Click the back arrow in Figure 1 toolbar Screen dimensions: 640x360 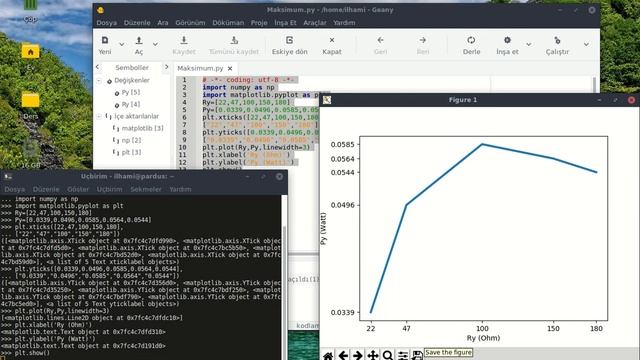tap(343, 356)
